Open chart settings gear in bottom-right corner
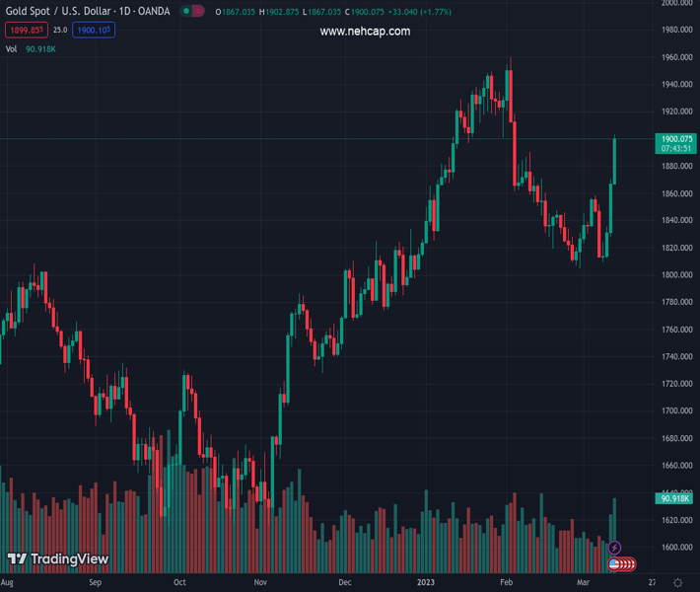The height and width of the screenshot is (592, 700). 677,583
